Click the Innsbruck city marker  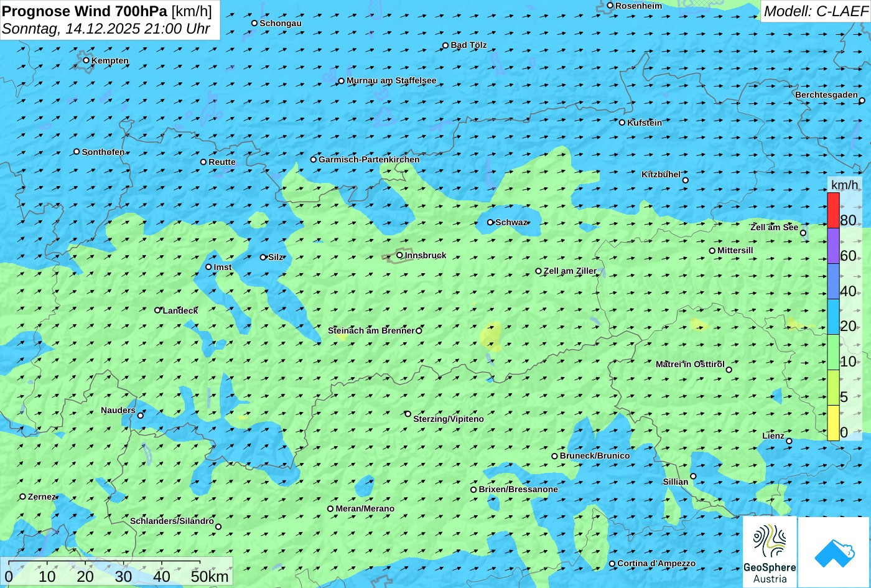point(399,255)
